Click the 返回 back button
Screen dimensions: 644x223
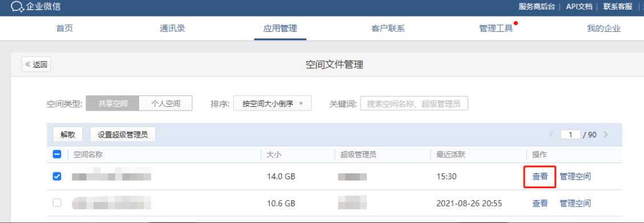36,64
